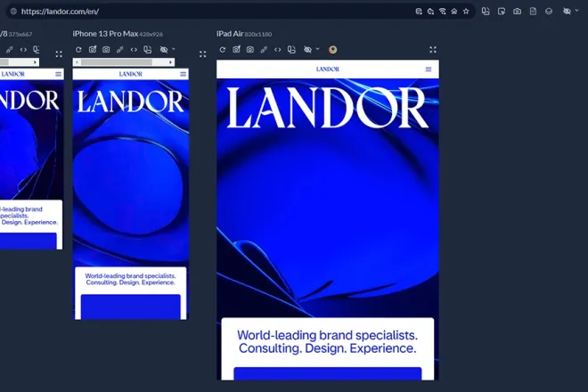Viewport: 588px width, 392px height.
Task: Open the layers icon in top toolbar
Action: point(549,12)
